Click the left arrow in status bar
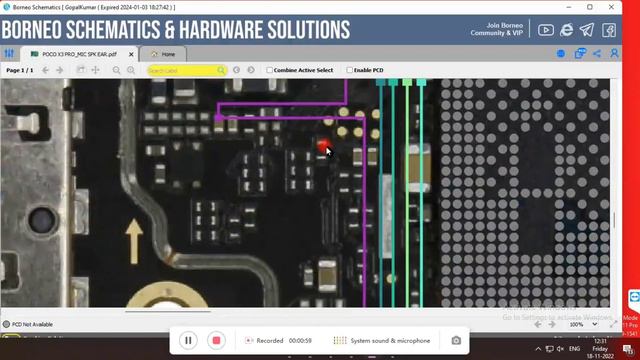Image resolution: width=640 pixels, height=360 pixels. click(x=538, y=324)
